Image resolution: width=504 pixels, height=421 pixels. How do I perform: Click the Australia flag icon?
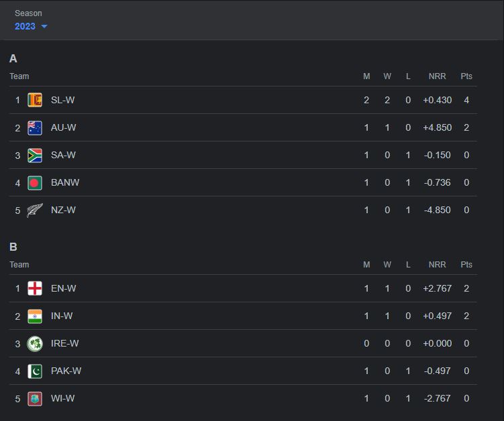(x=35, y=127)
